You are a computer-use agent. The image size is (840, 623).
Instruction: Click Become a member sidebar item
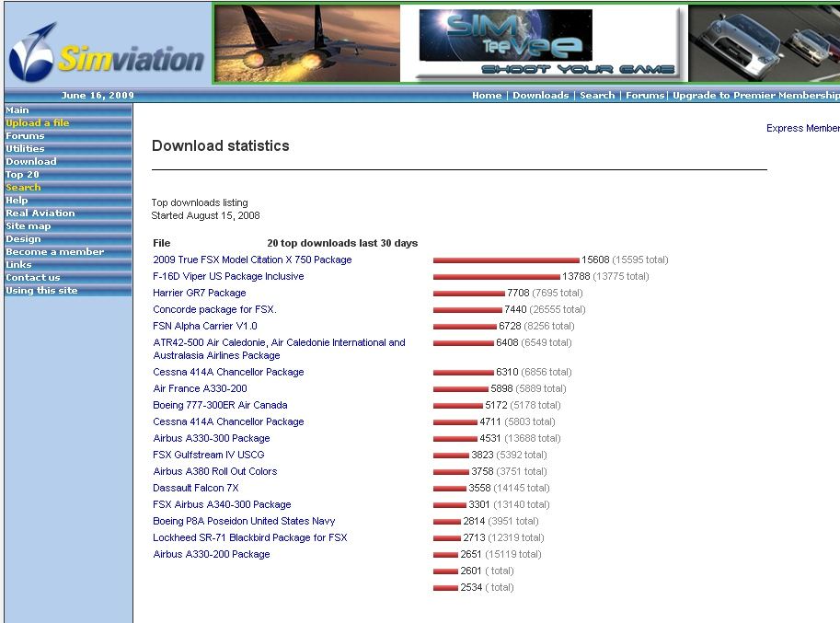pyautogui.click(x=55, y=252)
